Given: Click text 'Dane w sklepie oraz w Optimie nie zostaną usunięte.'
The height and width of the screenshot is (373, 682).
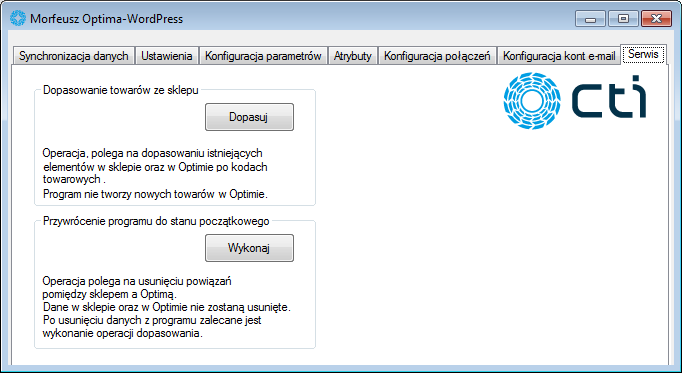Looking at the screenshot, I should (167, 307).
